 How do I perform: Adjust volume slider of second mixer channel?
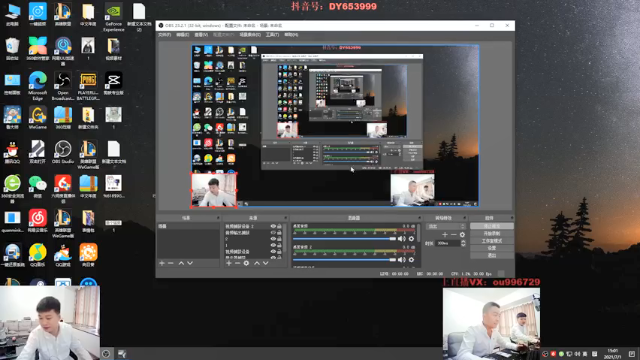(x=344, y=260)
